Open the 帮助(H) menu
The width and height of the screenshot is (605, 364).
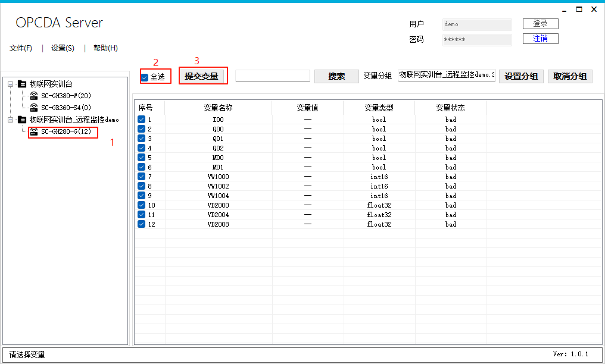[x=105, y=48]
